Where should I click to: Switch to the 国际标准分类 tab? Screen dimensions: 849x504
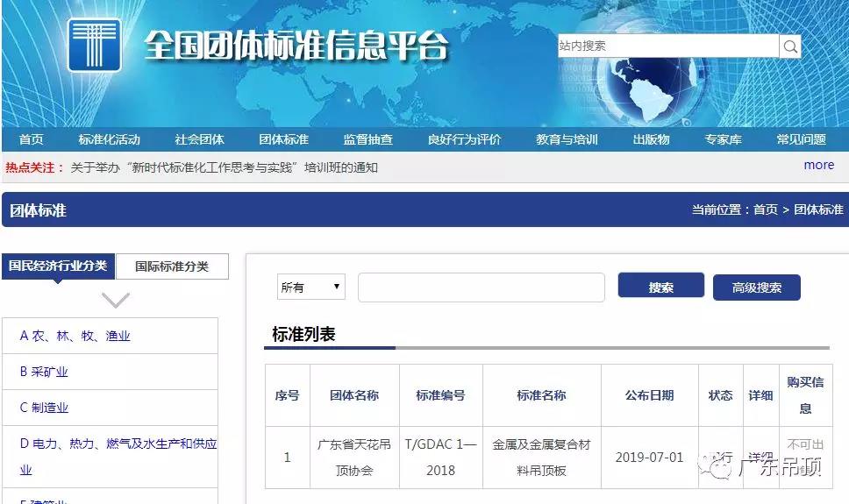172,266
